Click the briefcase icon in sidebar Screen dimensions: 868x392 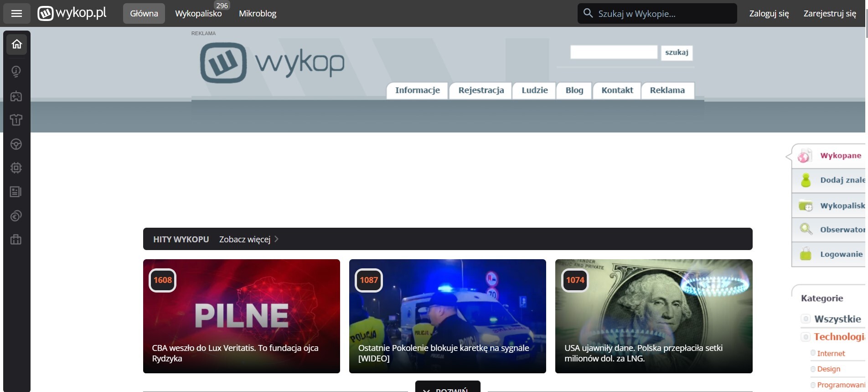[16, 240]
